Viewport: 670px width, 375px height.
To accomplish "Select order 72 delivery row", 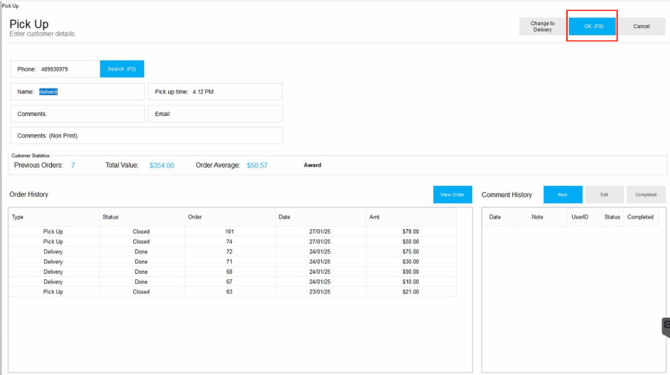I will click(x=232, y=252).
